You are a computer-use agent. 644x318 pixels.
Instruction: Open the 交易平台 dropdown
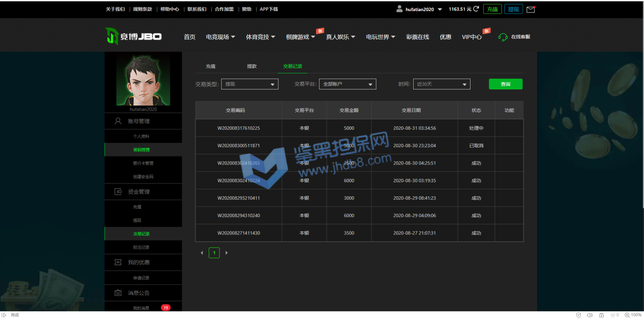click(x=347, y=84)
